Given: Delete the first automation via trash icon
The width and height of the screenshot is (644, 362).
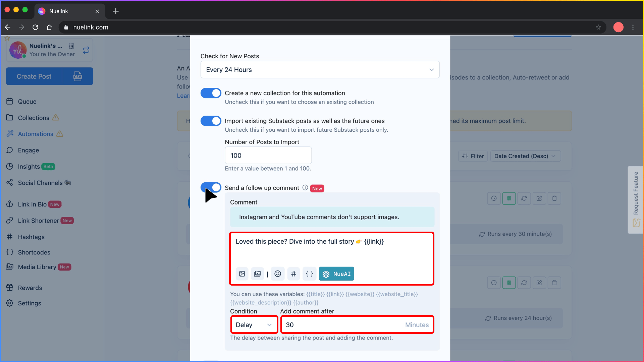Looking at the screenshot, I should coord(554,198).
